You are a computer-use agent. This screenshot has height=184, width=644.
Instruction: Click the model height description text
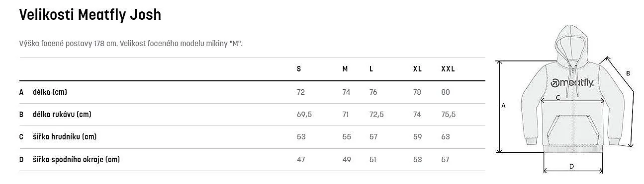pyautogui.click(x=130, y=44)
